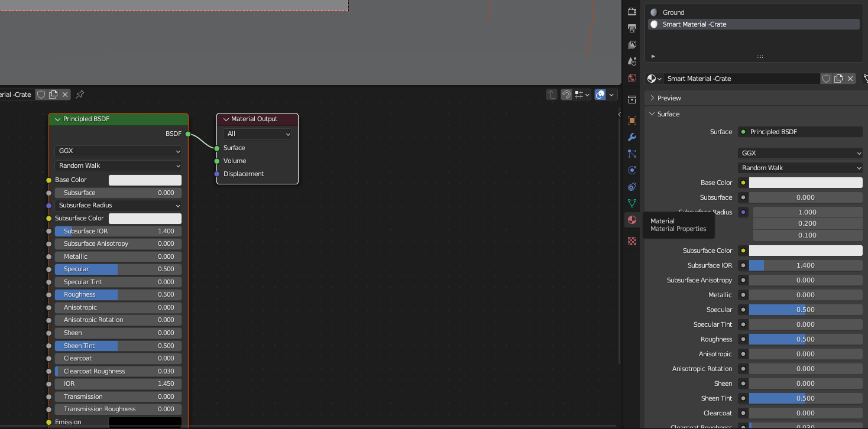Screen dimensions: 868x429
Task: Click the Roughness slider in Properties panel
Action: (805, 339)
